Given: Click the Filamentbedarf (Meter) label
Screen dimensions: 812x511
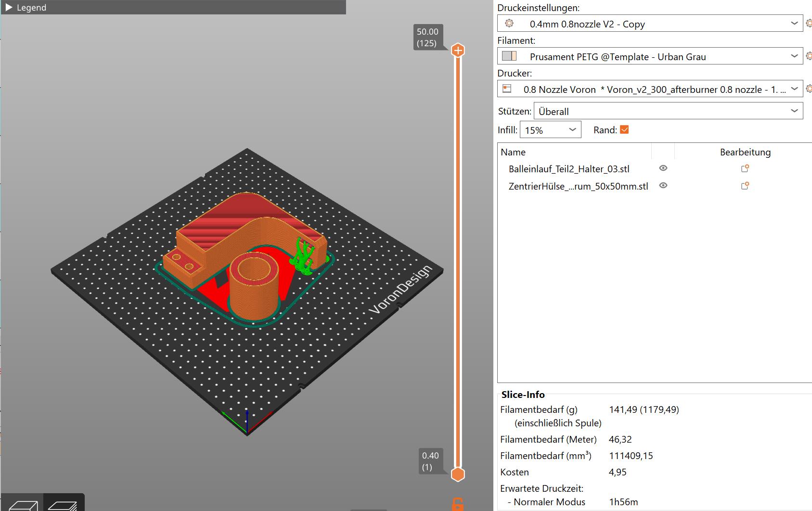Looking at the screenshot, I should click(x=548, y=439).
